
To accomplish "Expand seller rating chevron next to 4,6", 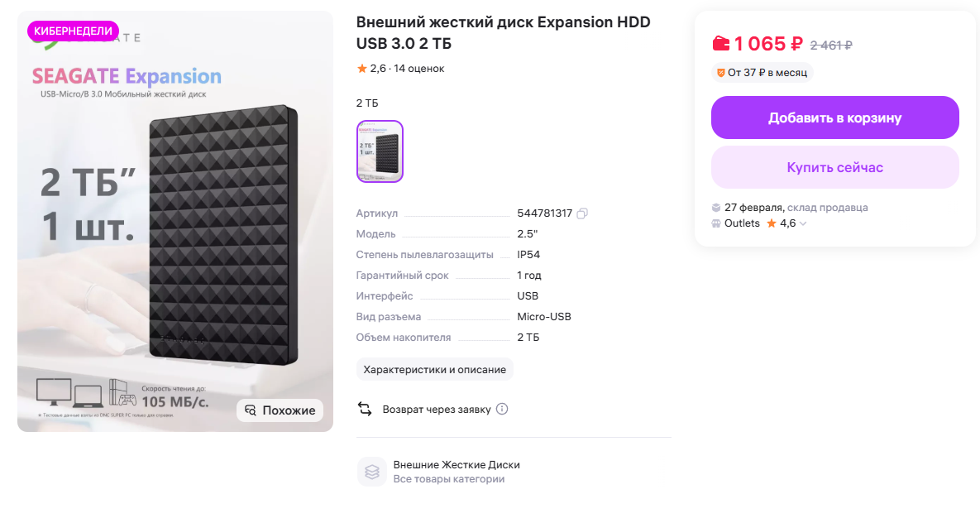I will click(803, 223).
